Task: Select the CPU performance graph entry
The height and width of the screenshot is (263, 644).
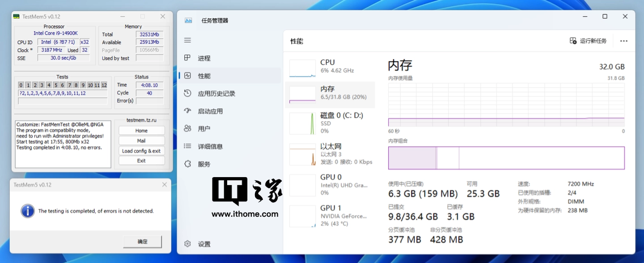Action: [x=330, y=67]
